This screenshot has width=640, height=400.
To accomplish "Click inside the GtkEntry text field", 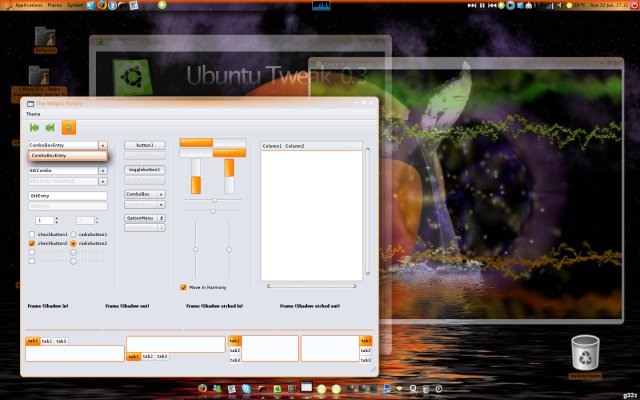I will (68, 196).
